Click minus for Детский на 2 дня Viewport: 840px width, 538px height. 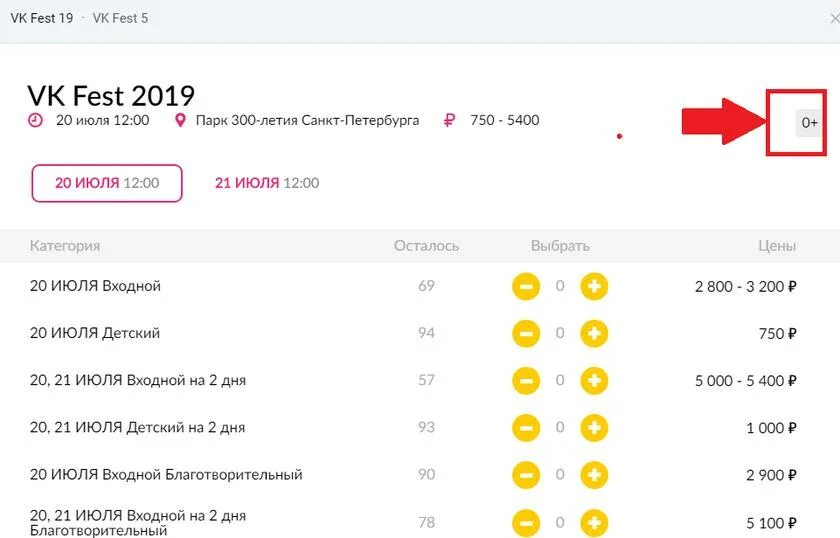[x=526, y=428]
